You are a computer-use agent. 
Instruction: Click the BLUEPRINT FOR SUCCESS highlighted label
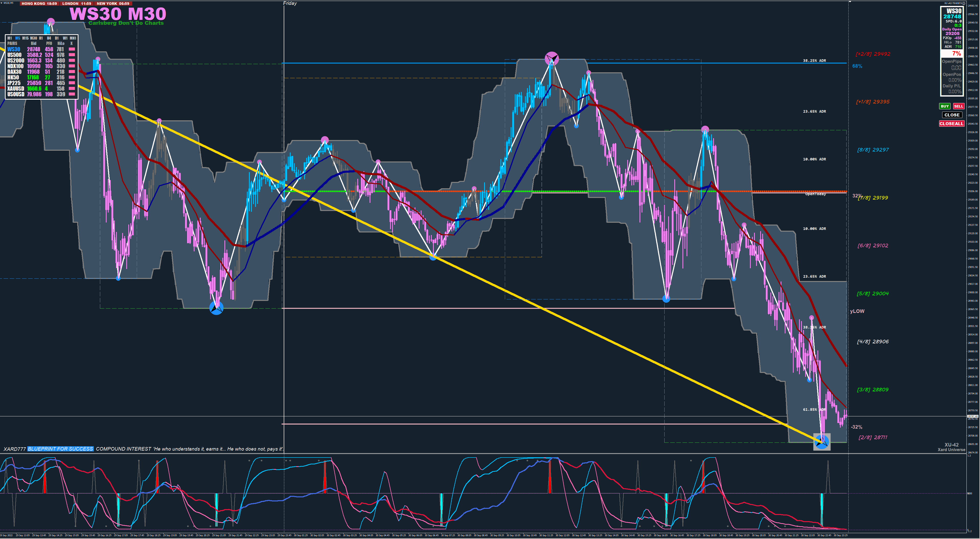pyautogui.click(x=61, y=449)
